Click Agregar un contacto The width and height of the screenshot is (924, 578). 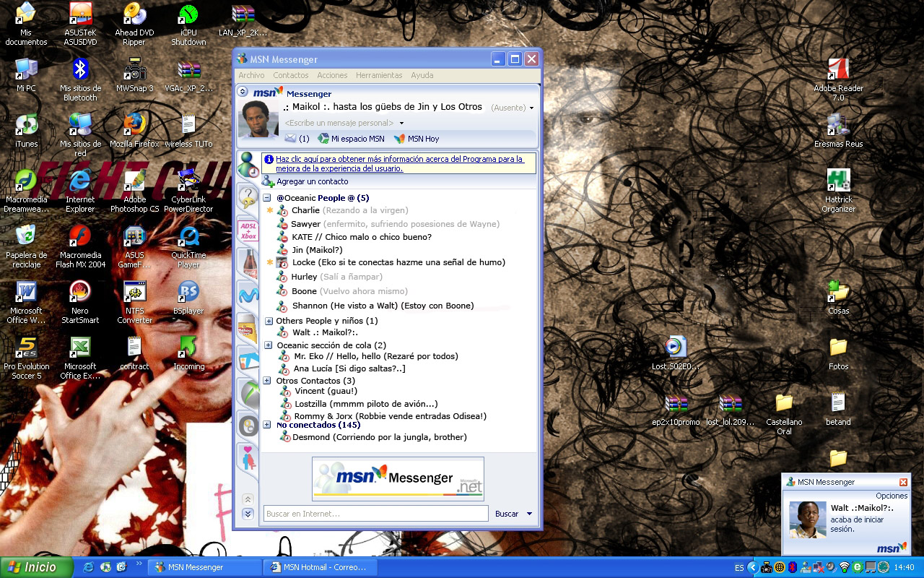pos(305,181)
